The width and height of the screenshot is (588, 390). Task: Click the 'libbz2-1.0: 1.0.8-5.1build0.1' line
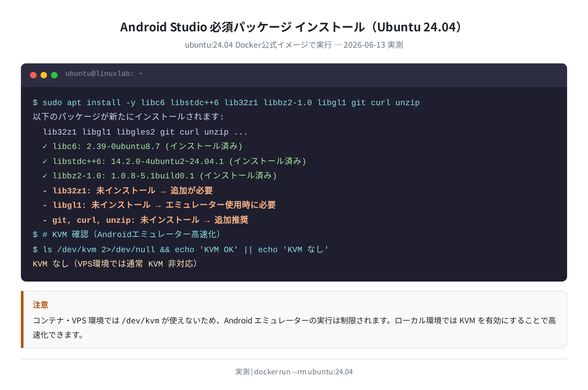pyautogui.click(x=159, y=176)
